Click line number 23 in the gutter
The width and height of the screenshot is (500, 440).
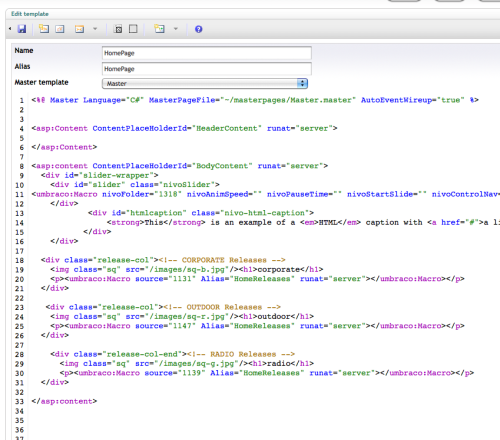click(20, 307)
